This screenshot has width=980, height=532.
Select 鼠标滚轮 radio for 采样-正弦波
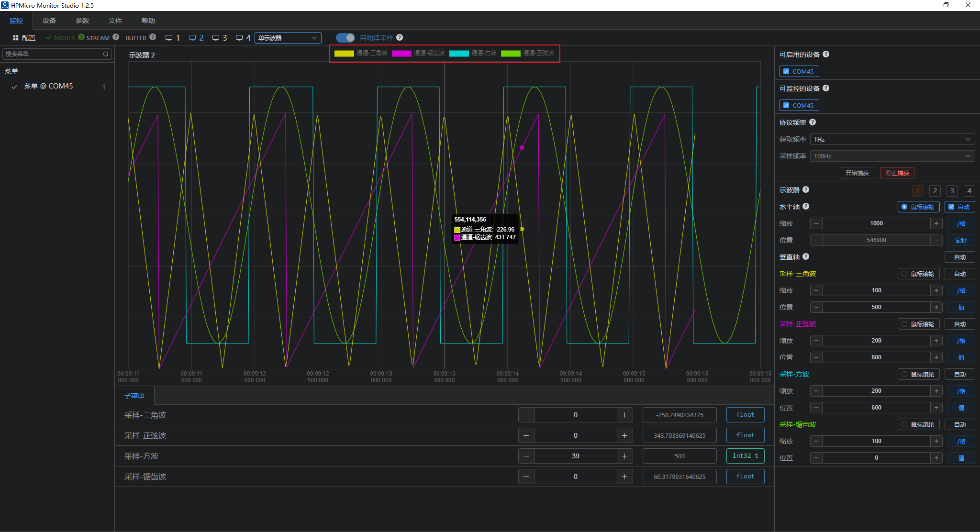click(904, 324)
